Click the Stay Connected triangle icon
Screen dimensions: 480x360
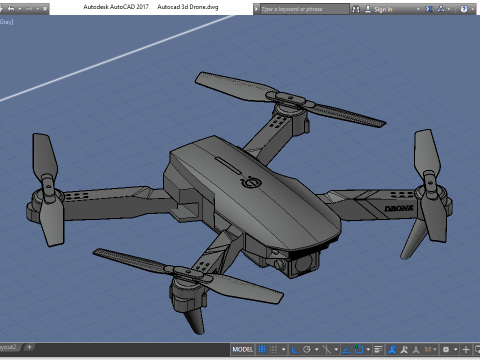pos(441,9)
